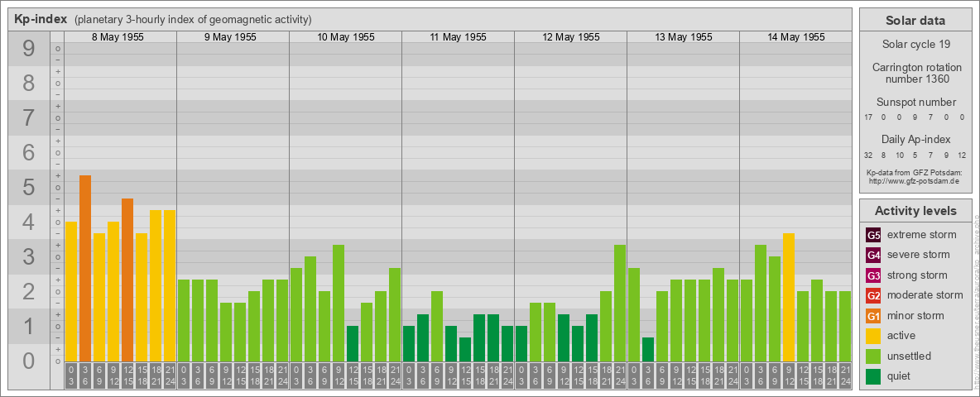Click the Kp scale number 0
980x397 pixels.
pyautogui.click(x=28, y=361)
